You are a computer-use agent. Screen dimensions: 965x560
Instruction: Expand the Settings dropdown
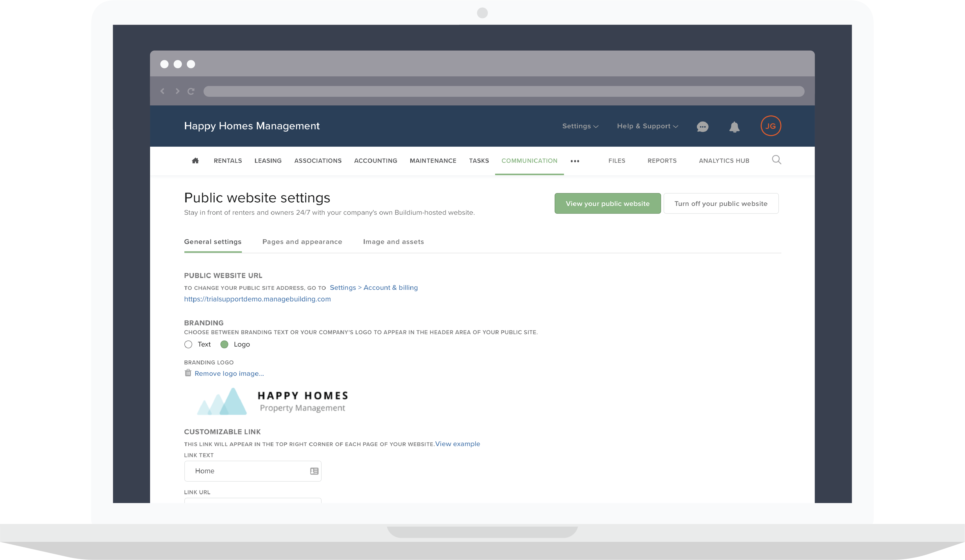click(580, 126)
